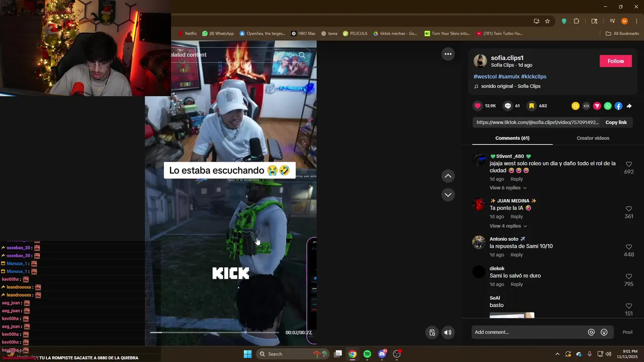Image resolution: width=644 pixels, height=362 pixels.
Task: Like JUAN MEDINA's comment
Action: click(x=629, y=209)
